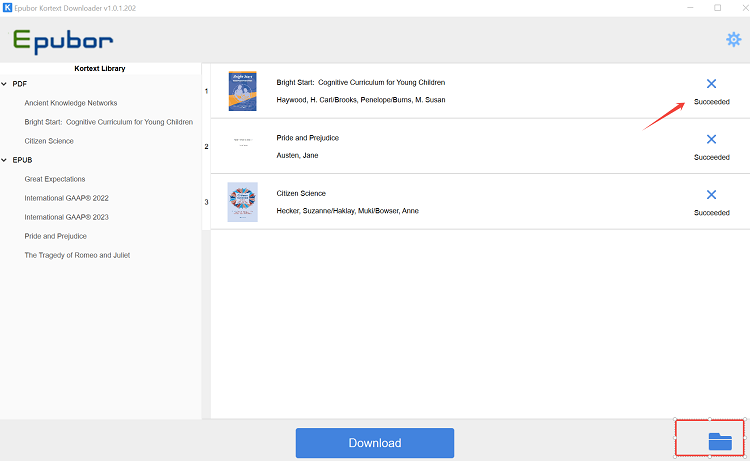750x461 pixels.
Task: Click the Epubor logo
Action: [63, 42]
